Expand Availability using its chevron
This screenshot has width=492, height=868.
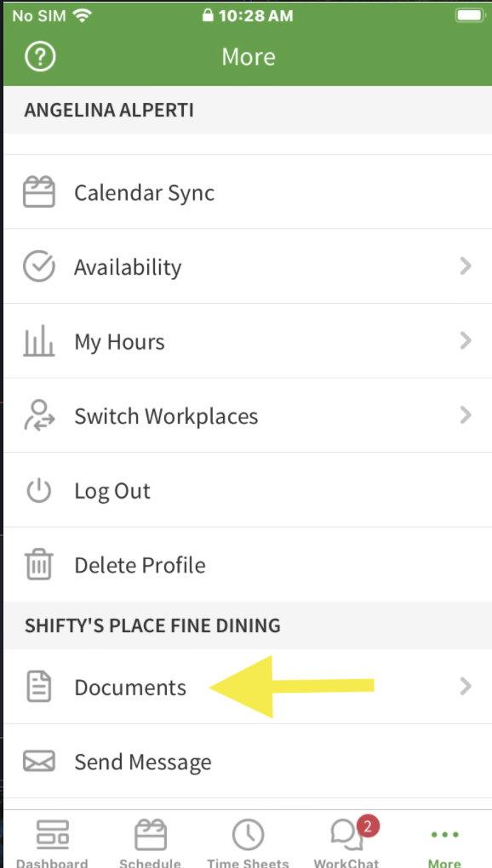click(466, 266)
